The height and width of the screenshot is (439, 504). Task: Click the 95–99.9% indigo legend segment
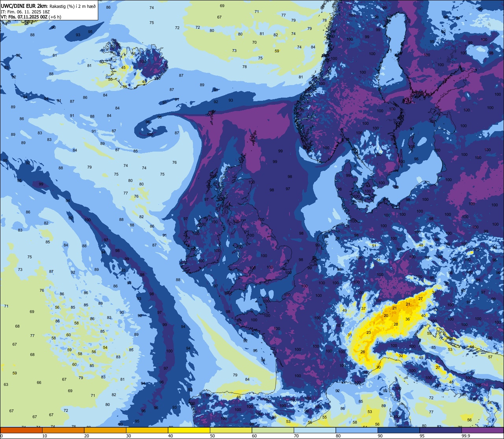point(441,430)
